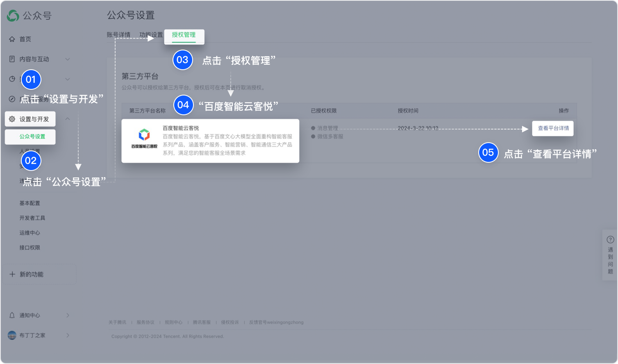Click the document icon beside 内容与互动
The image size is (618, 364).
pos(12,59)
